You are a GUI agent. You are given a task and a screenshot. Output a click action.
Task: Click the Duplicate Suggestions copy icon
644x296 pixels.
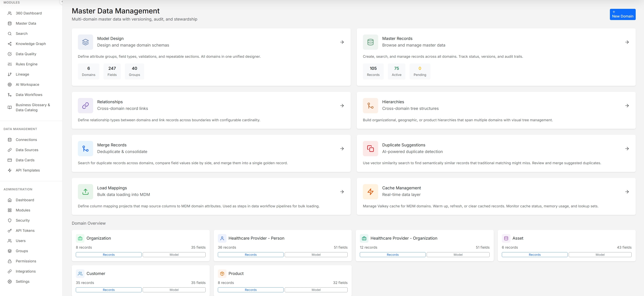pos(370,149)
